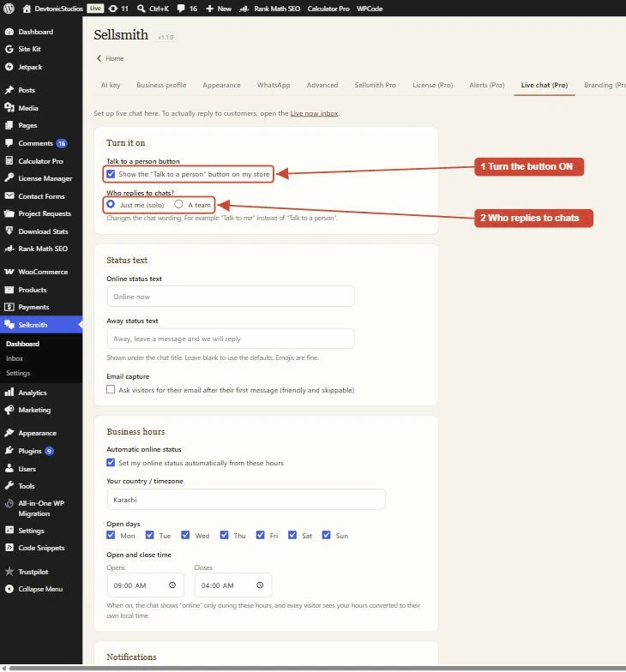The height and width of the screenshot is (672, 626).
Task: Click the Closes time field 04:00 AM
Action: point(233,585)
